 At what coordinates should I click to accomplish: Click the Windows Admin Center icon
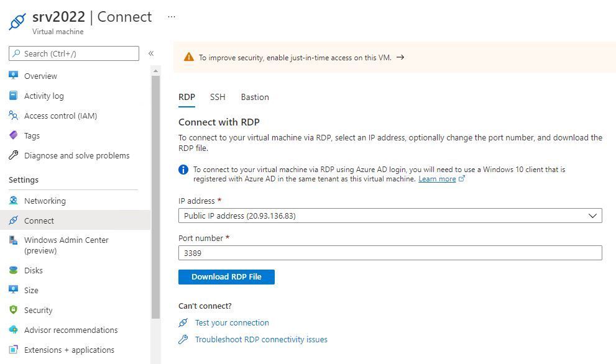click(13, 240)
